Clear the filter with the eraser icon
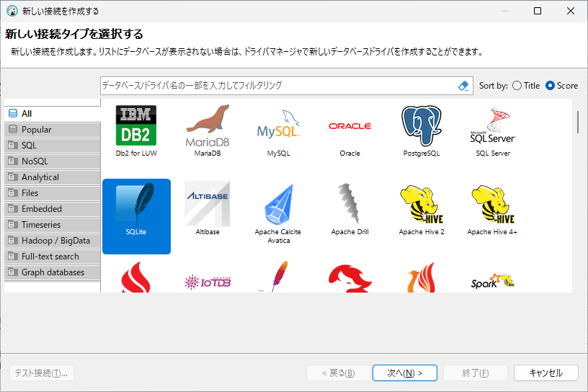Viewport: 588px width, 392px height. point(463,86)
